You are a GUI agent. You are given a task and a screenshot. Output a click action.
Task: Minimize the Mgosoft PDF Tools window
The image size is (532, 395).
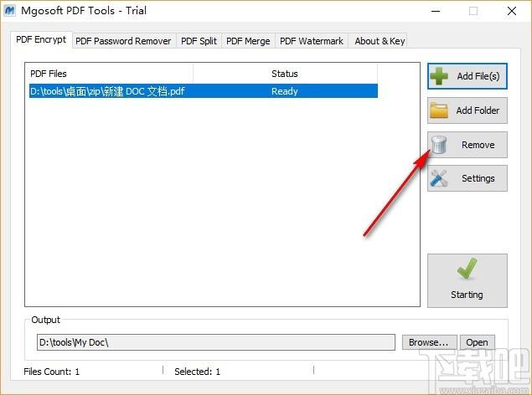[436, 11]
